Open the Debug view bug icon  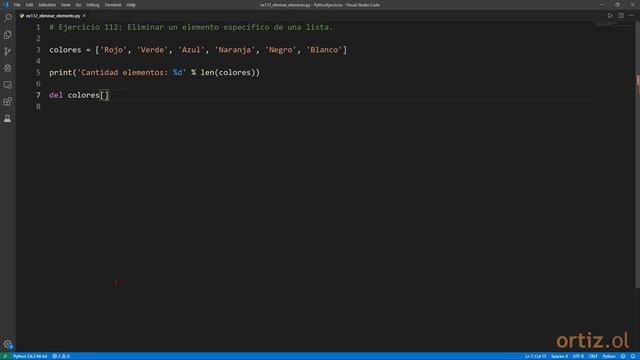pos(8,68)
